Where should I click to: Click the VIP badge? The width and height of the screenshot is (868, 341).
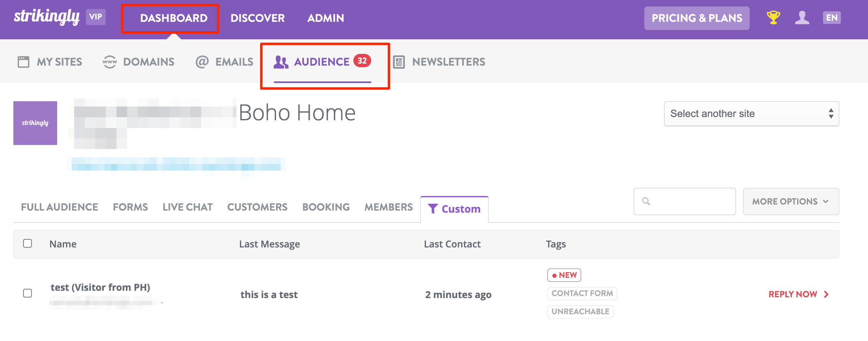96,17
